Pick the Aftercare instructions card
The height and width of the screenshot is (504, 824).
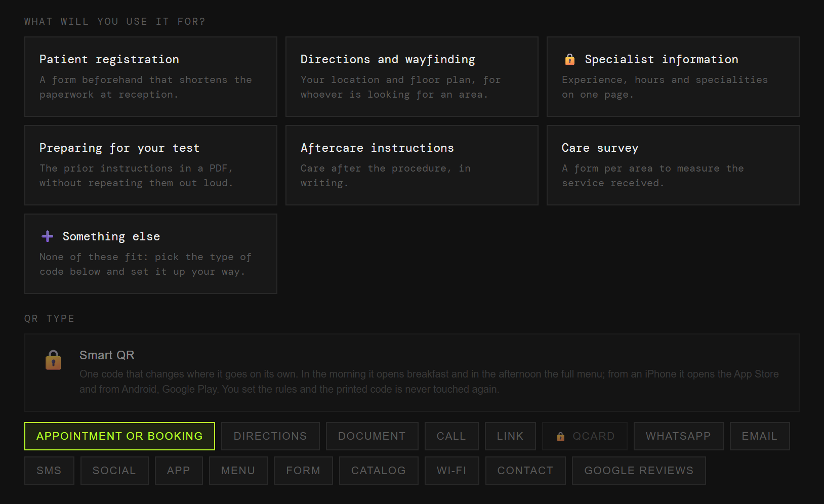click(412, 165)
